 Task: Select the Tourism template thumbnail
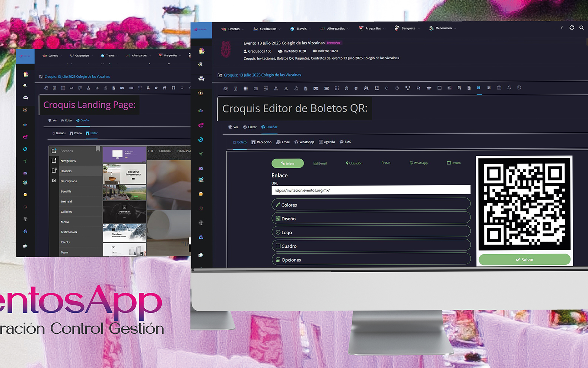pyautogui.click(x=124, y=233)
